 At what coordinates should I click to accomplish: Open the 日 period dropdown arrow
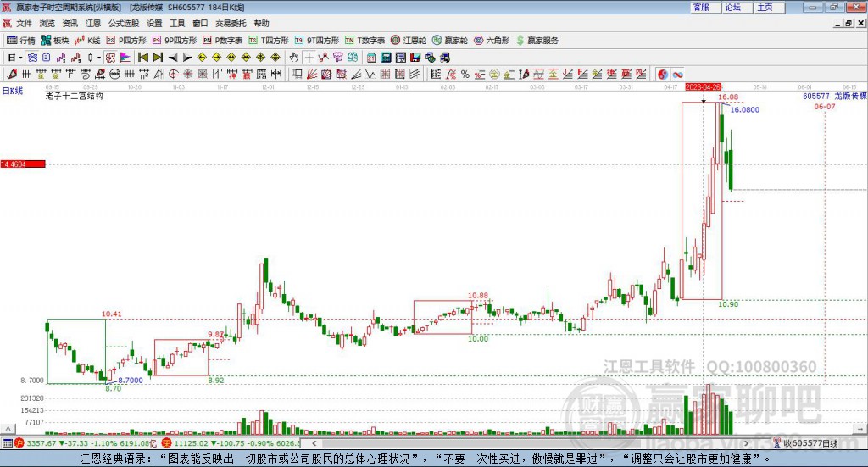click(x=20, y=58)
